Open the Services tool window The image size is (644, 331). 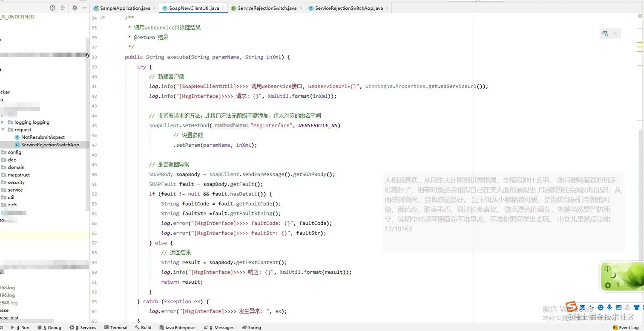click(83, 328)
